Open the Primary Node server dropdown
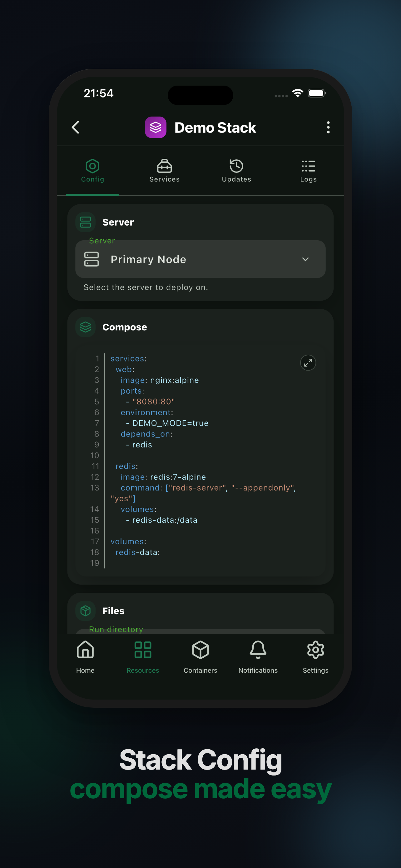The height and width of the screenshot is (868, 401). [x=200, y=259]
